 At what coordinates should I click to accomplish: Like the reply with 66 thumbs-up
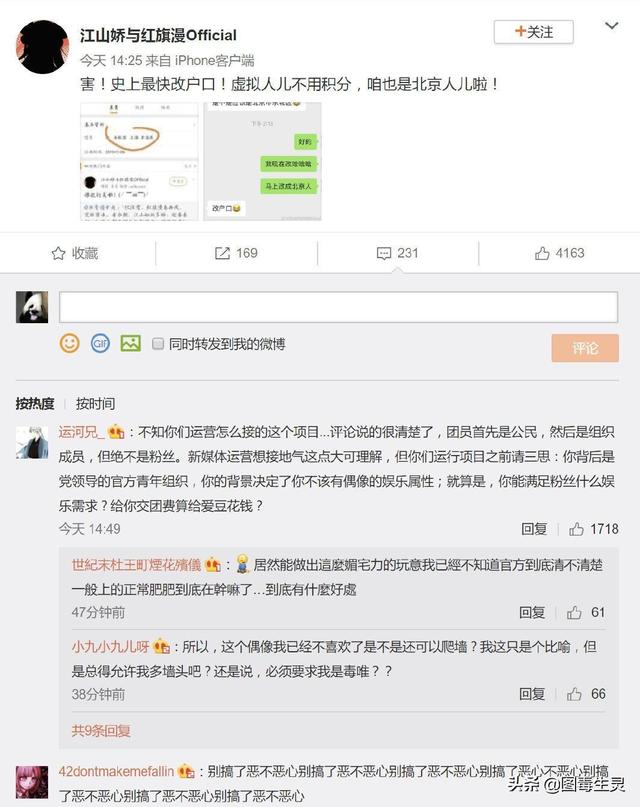pos(574,694)
